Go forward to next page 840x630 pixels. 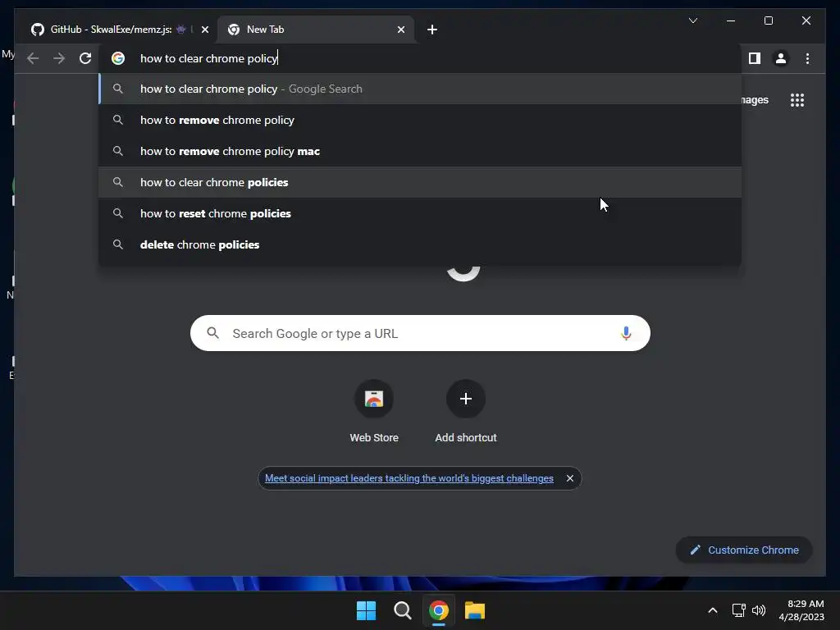[x=59, y=58]
